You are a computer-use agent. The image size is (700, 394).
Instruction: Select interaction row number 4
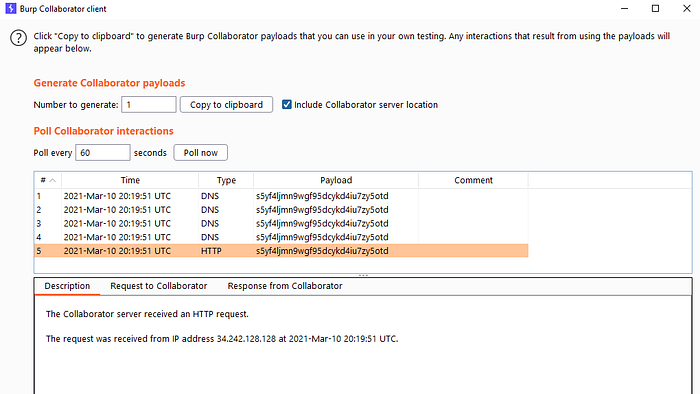point(281,237)
